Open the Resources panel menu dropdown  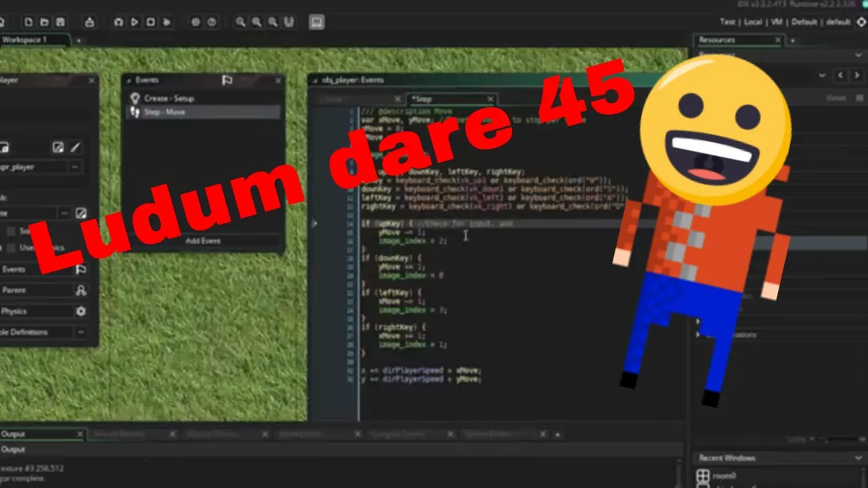point(859,55)
